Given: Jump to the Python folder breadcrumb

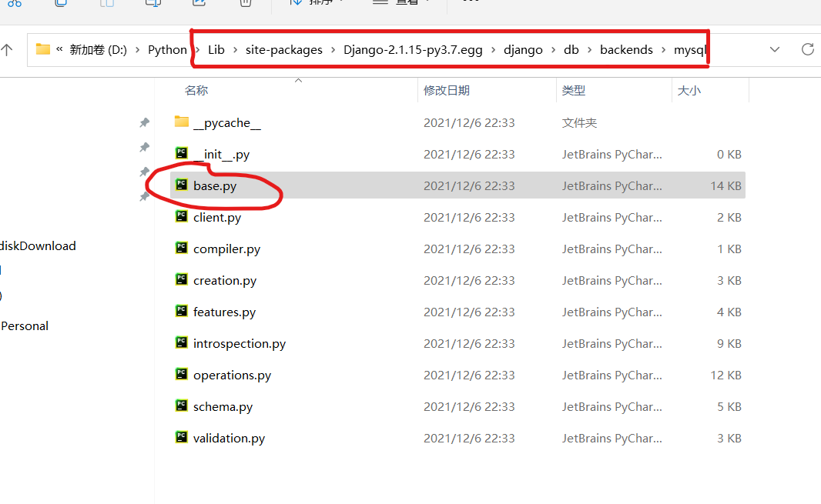Looking at the screenshot, I should click(x=167, y=50).
